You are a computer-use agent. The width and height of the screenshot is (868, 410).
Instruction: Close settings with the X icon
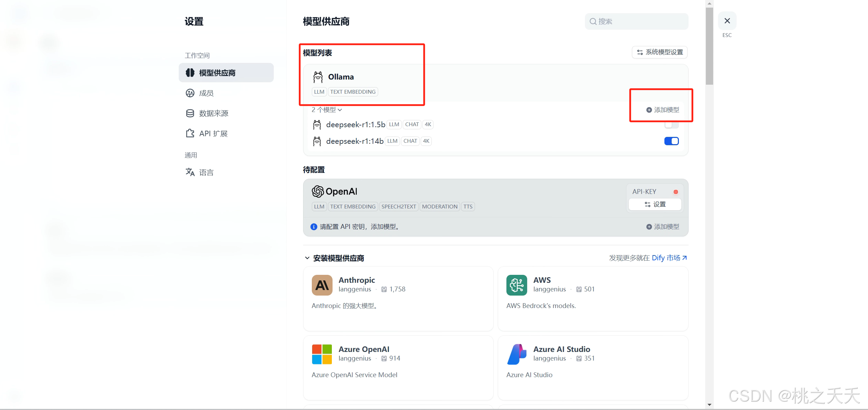click(727, 21)
